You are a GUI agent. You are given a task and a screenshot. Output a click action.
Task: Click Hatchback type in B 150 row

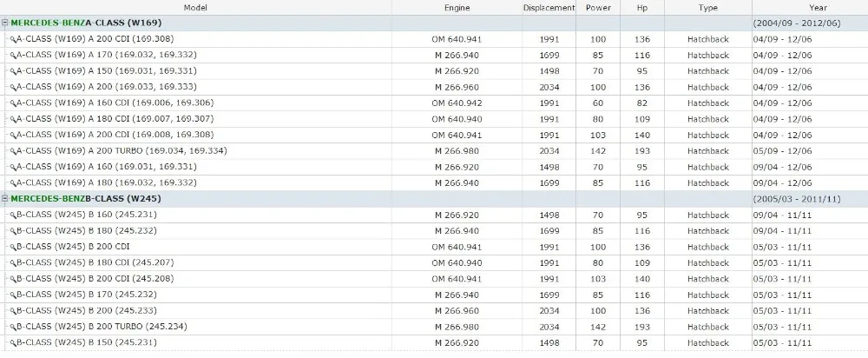708,343
